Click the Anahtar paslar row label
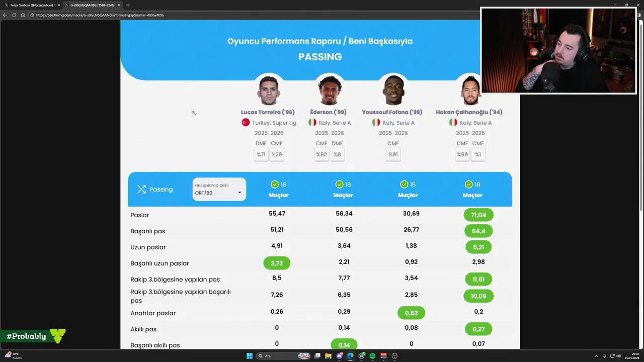Image resolution: width=644 pixels, height=362 pixels. pos(153,313)
